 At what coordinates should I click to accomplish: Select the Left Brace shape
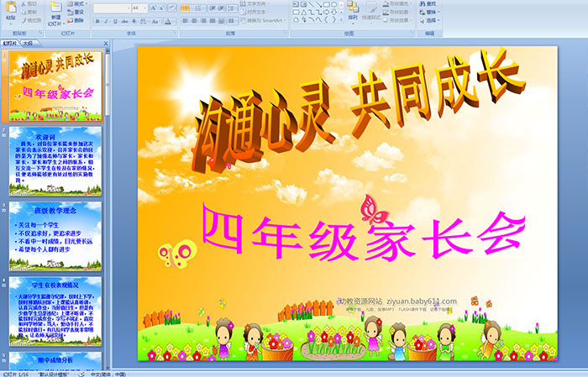[x=326, y=19]
